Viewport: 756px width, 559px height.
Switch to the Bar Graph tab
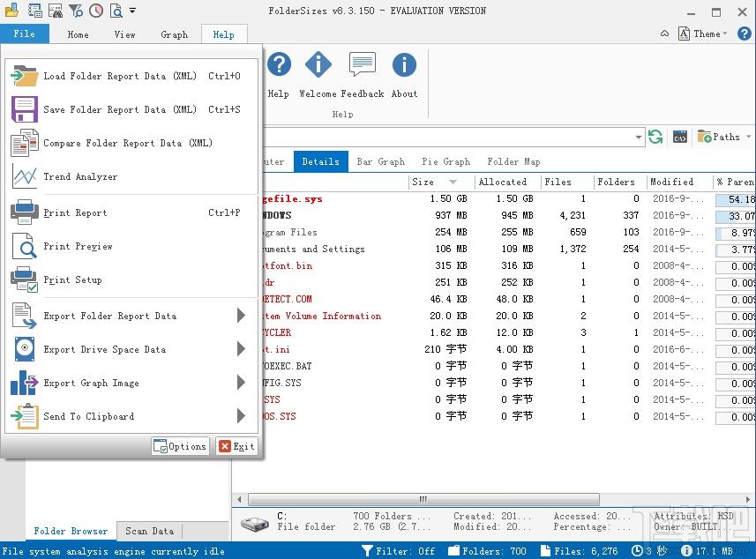point(381,162)
